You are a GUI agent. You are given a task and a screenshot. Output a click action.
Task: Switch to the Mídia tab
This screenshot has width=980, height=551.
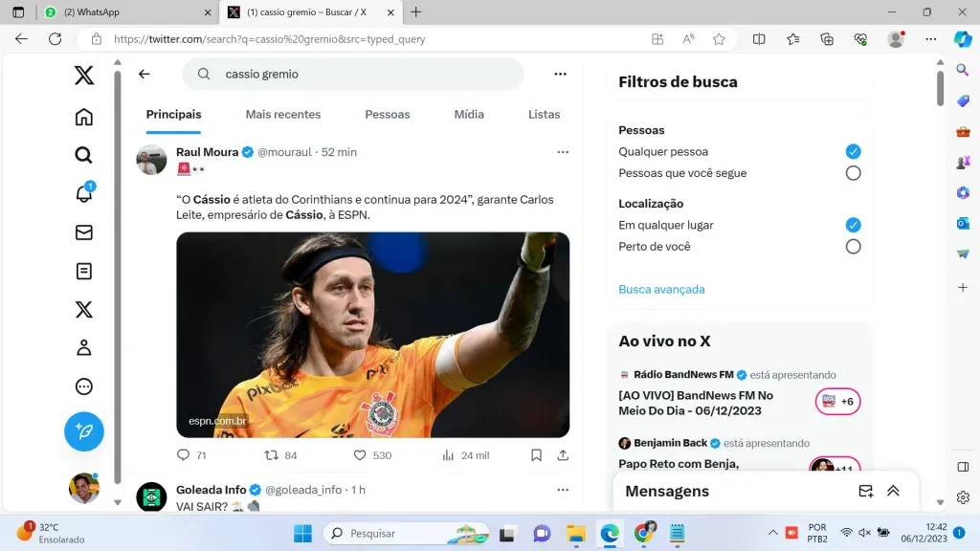pos(469,114)
